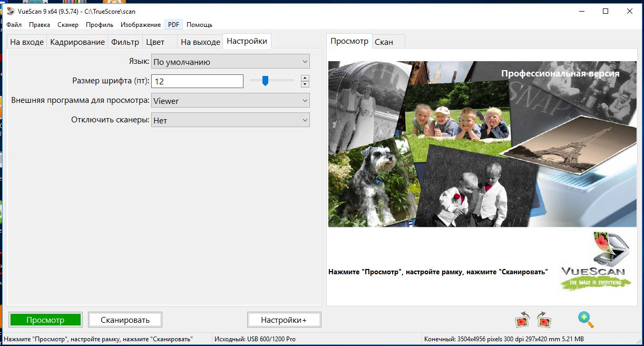
Task: Open the Скан tab in preview pane
Action: [384, 42]
